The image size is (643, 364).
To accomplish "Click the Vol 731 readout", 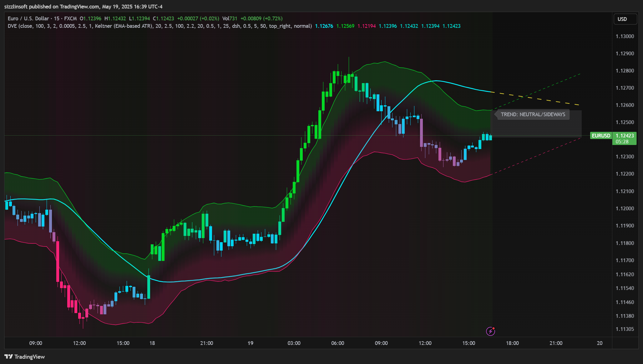I will (x=230, y=18).
